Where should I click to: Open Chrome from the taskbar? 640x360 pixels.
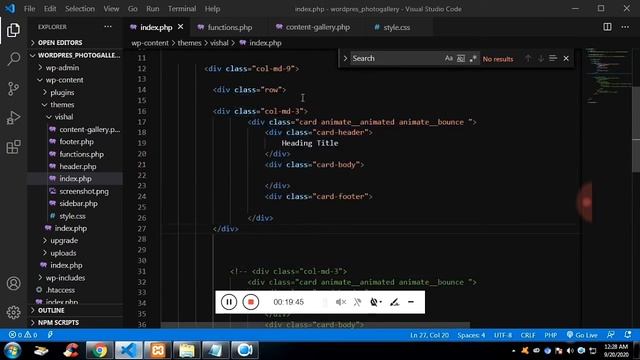99,350
